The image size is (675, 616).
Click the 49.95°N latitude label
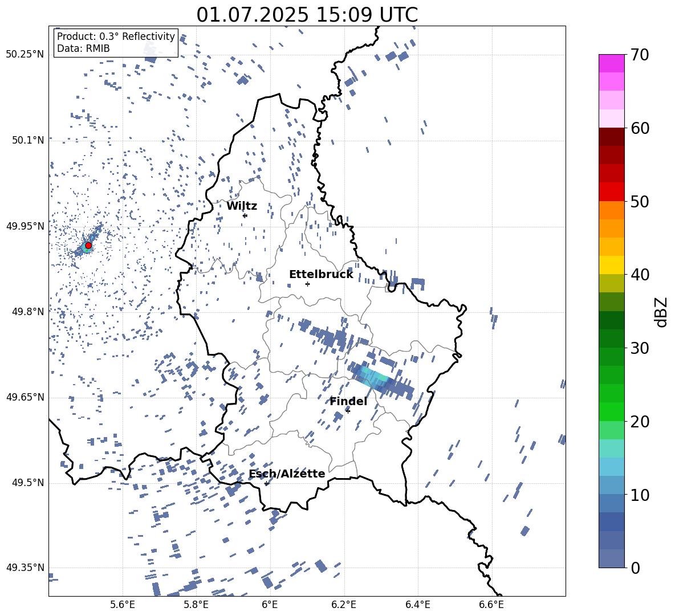[x=25, y=226]
